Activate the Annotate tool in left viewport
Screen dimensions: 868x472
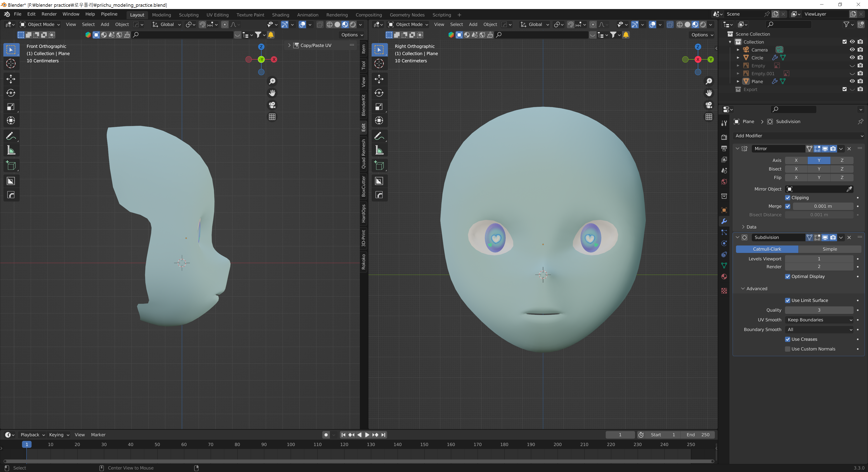[11, 136]
